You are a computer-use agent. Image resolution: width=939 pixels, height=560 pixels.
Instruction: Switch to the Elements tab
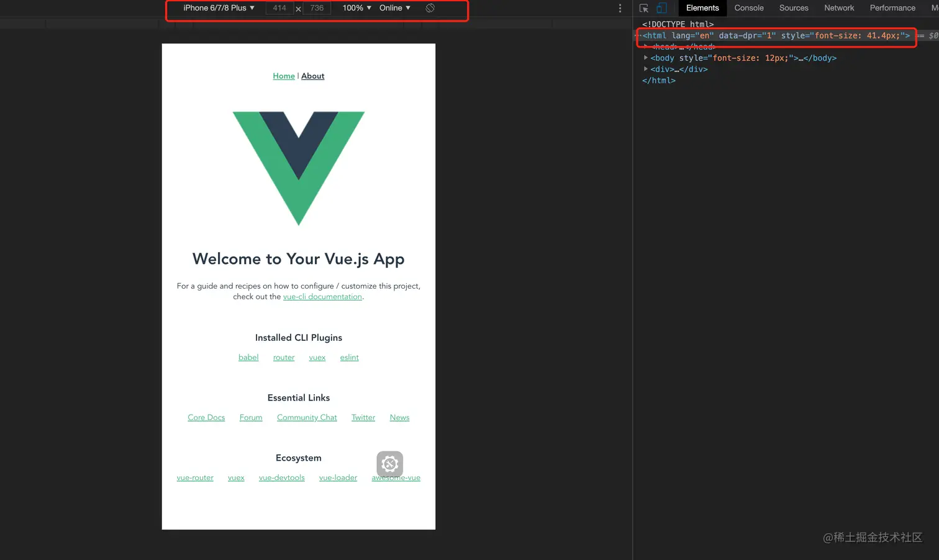pos(702,8)
